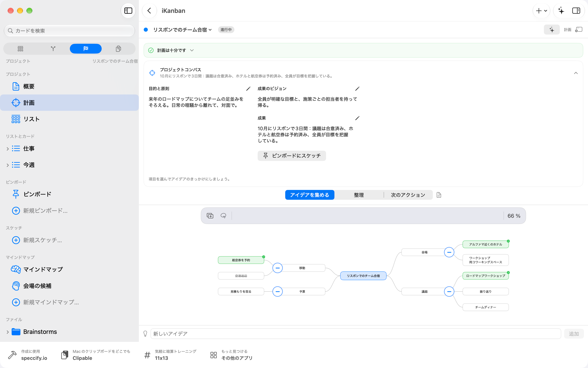Expand the Brainstorms folder
Viewport: 588px width, 368px height.
point(8,332)
